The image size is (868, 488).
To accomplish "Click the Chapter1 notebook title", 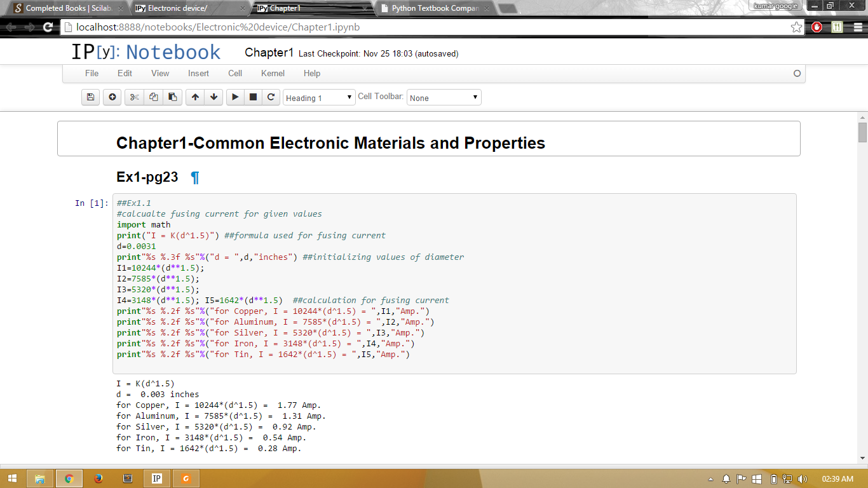I will point(269,53).
